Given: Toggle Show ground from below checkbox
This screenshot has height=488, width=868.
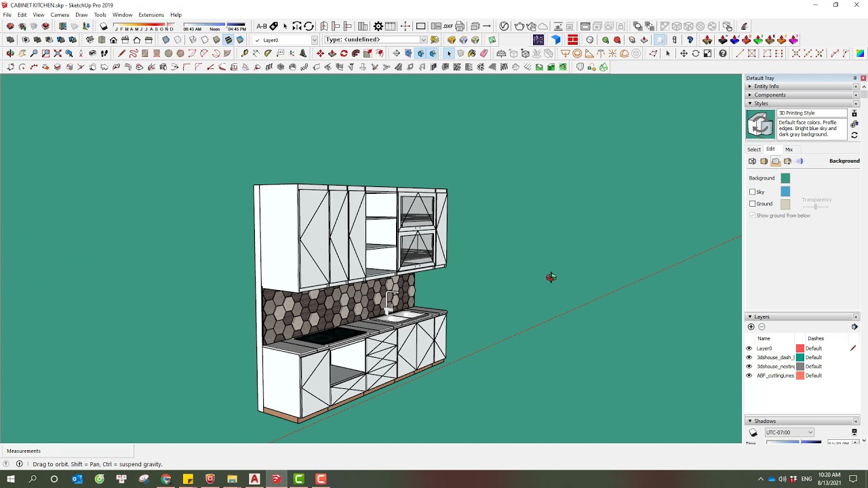Looking at the screenshot, I should tap(752, 216).
